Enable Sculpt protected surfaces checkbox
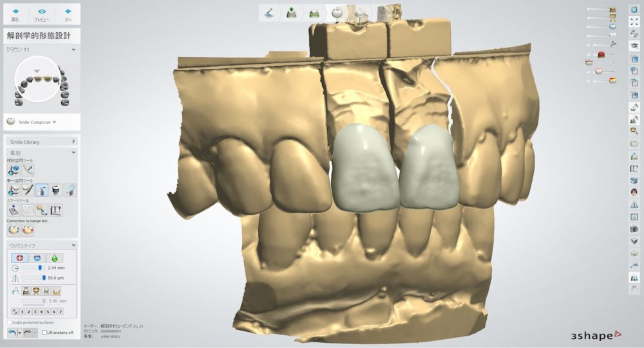Screen dimensions: 644x348 tap(9, 322)
